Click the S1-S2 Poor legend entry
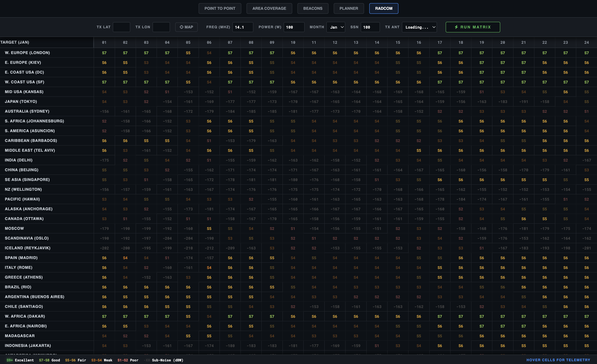Image resolution: width=597 pixels, height=364 pixels. pyautogui.click(x=128, y=360)
